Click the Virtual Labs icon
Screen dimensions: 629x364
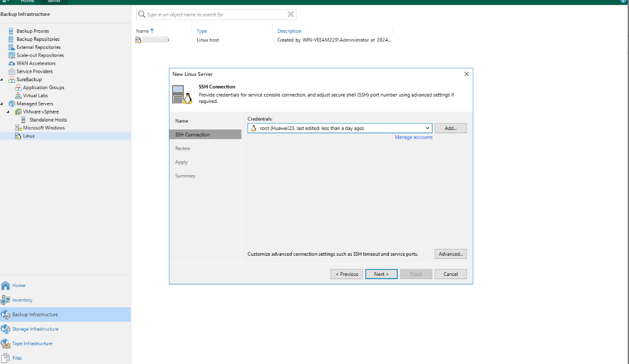[x=18, y=96]
